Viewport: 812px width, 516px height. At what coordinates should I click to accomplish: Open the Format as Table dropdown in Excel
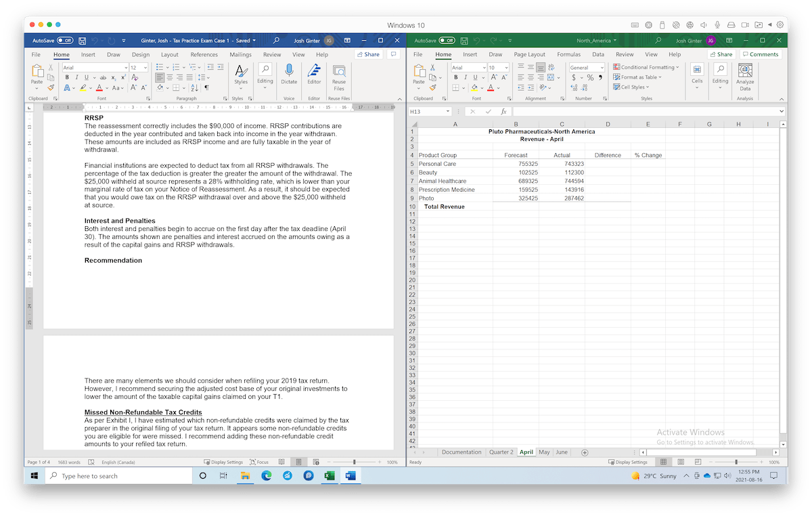[637, 77]
